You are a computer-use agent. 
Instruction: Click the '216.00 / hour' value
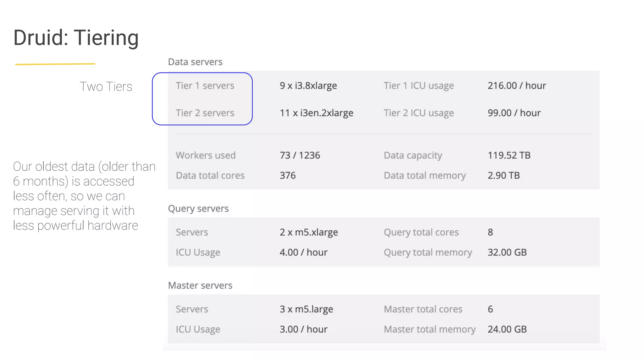(x=517, y=85)
